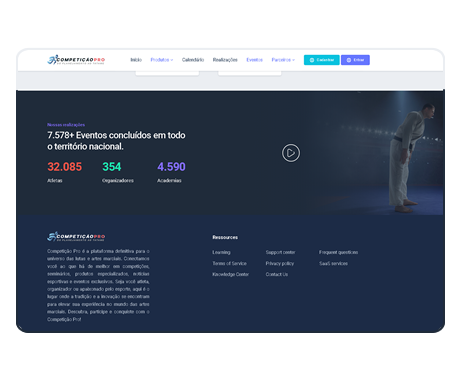460x380 pixels.
Task: Open the Privacy policy link
Action: [280, 263]
